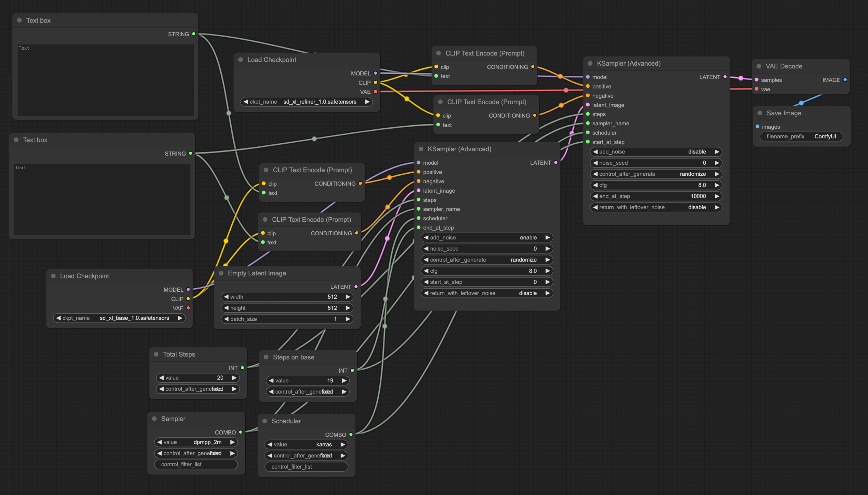Click CLIP output port of base Load Checkpoint

pyautogui.click(x=188, y=299)
